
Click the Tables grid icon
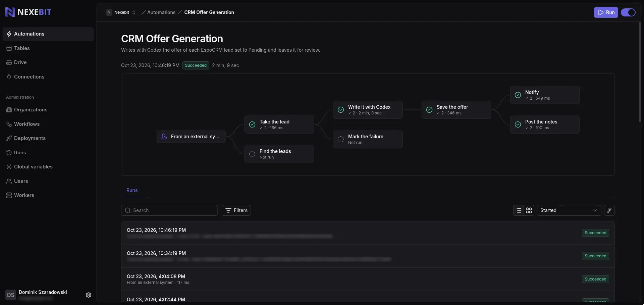pos(9,48)
